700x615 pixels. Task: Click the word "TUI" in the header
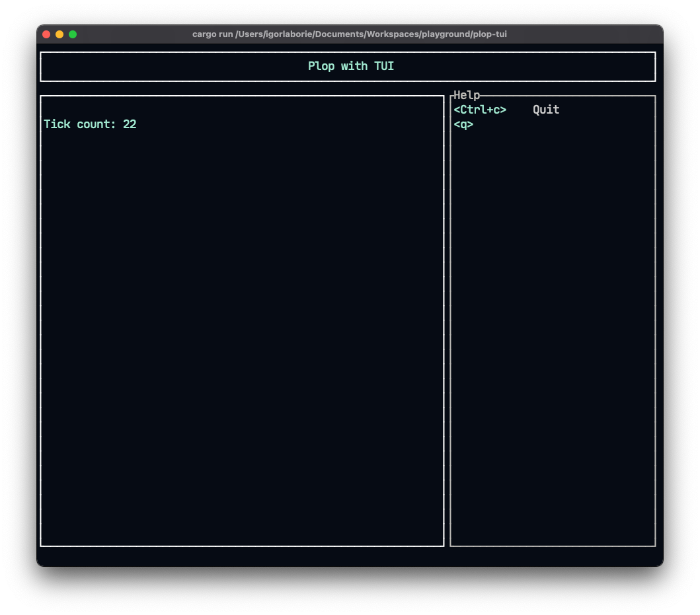tap(384, 66)
